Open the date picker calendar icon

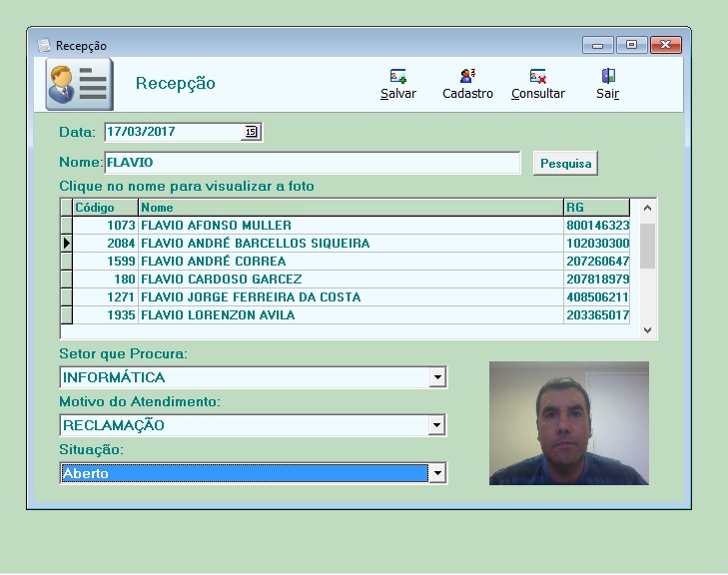[251, 132]
